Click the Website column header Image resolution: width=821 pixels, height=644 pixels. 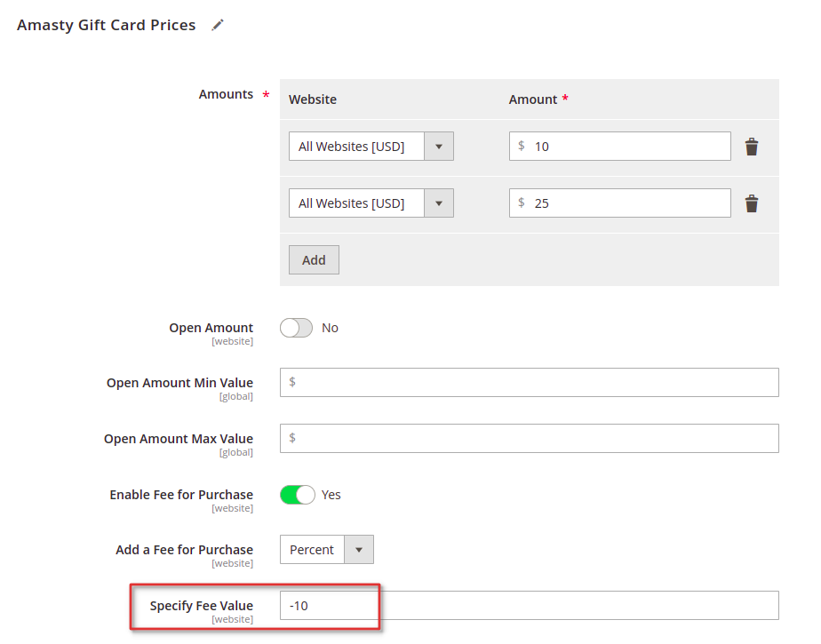(x=313, y=99)
